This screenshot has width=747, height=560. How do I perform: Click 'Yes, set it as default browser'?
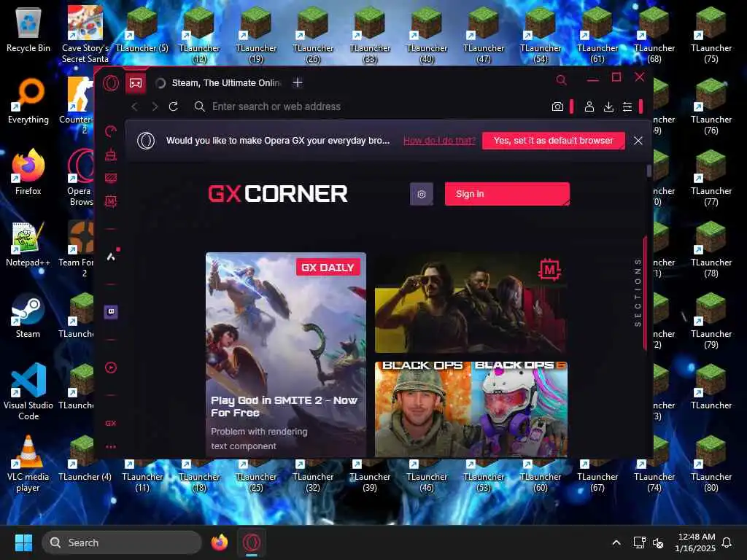click(554, 141)
